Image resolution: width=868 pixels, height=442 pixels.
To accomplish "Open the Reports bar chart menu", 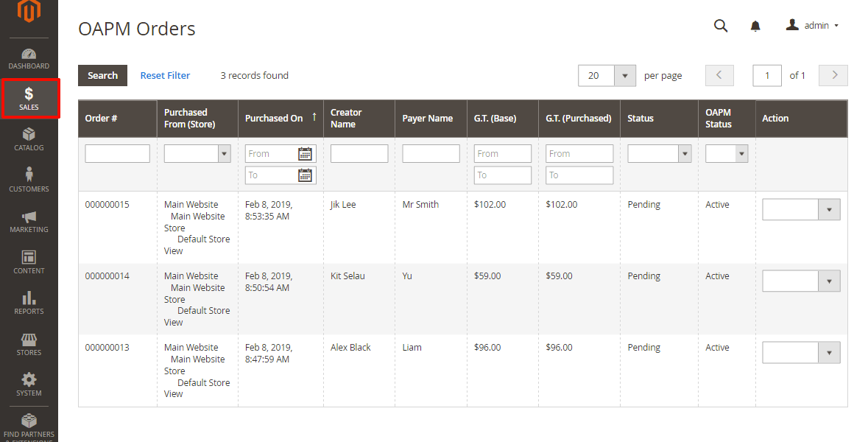I will (x=29, y=303).
